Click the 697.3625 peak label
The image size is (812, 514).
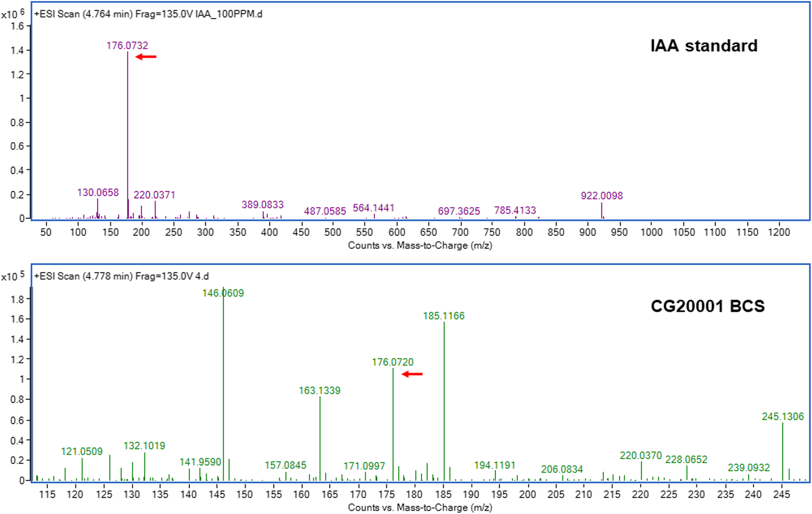tap(459, 211)
